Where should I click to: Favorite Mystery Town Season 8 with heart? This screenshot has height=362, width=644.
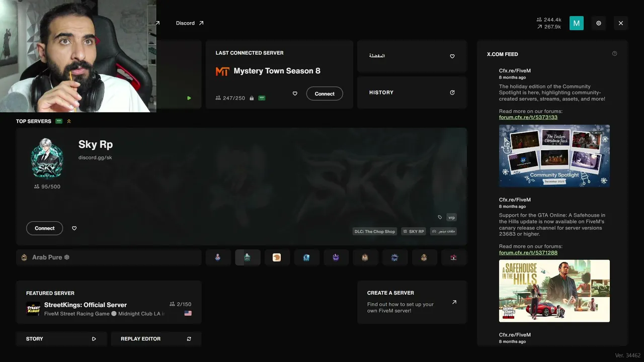click(295, 94)
